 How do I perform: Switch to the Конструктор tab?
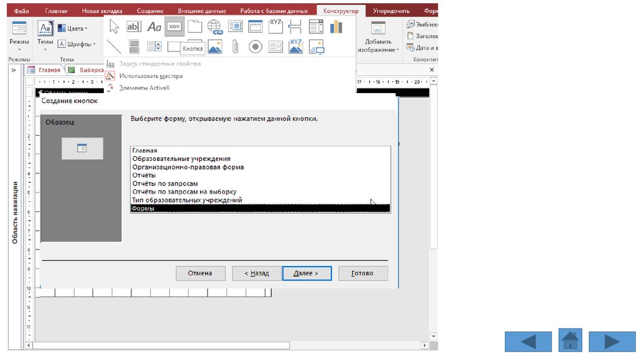click(x=340, y=11)
